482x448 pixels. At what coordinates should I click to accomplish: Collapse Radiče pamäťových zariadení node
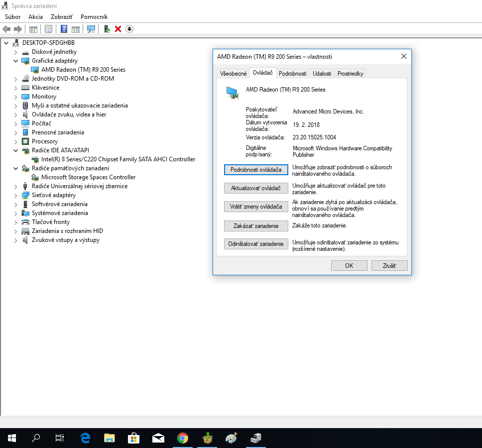click(x=15, y=168)
